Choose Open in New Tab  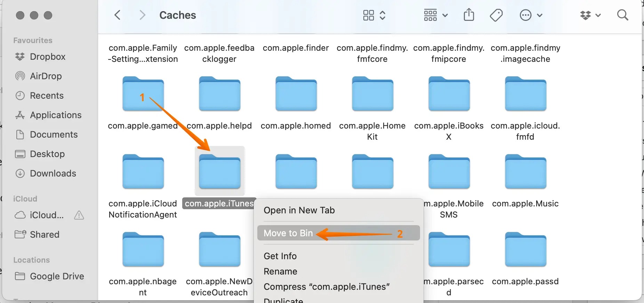click(338, 210)
